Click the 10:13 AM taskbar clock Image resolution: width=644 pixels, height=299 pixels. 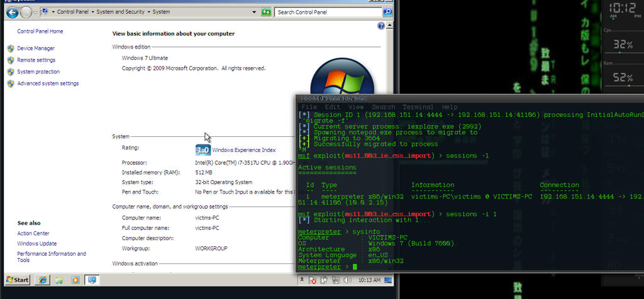(369, 280)
